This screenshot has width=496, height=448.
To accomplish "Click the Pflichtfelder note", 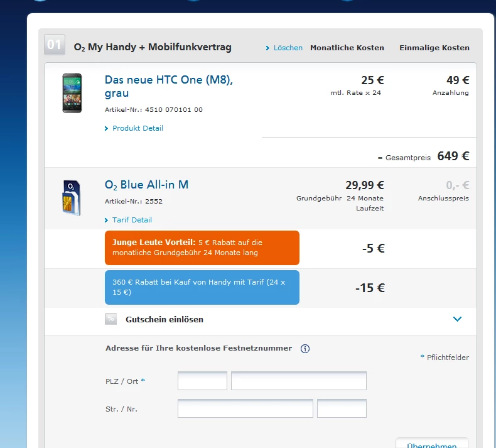I will pyautogui.click(x=445, y=358).
